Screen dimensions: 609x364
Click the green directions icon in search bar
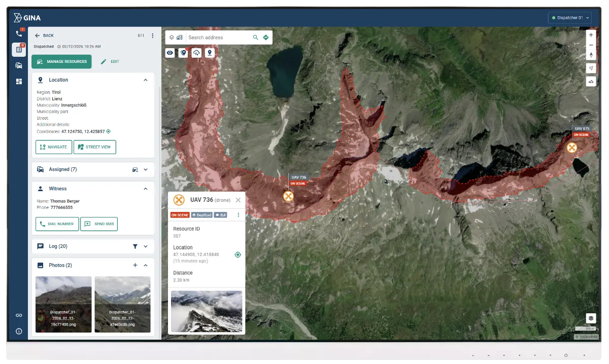click(x=265, y=37)
